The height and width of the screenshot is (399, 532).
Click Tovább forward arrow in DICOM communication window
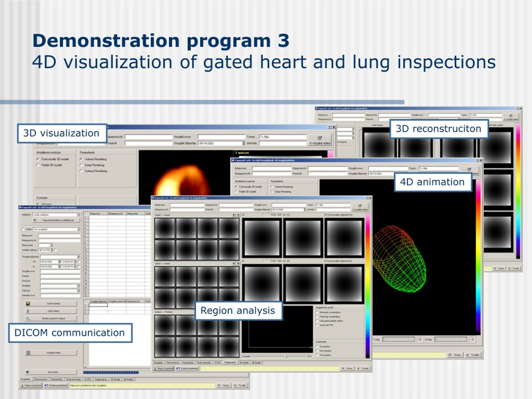[235, 385]
